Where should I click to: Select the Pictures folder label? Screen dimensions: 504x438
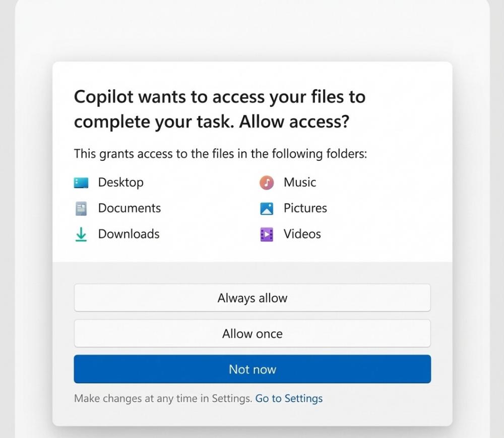(x=305, y=208)
